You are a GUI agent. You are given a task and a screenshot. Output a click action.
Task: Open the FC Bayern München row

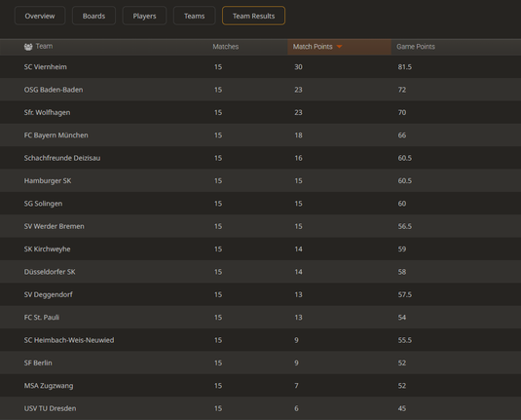point(261,135)
